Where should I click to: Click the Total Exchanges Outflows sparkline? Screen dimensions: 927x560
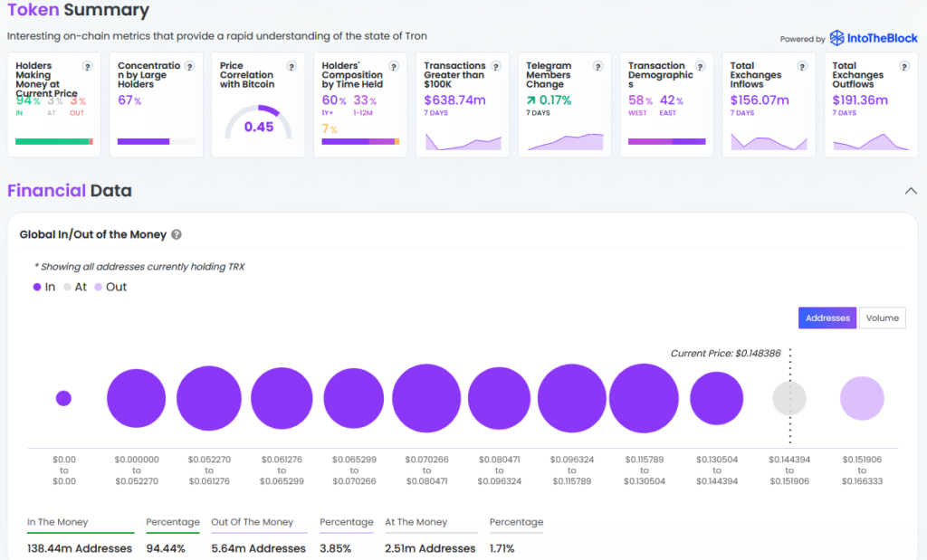871,142
